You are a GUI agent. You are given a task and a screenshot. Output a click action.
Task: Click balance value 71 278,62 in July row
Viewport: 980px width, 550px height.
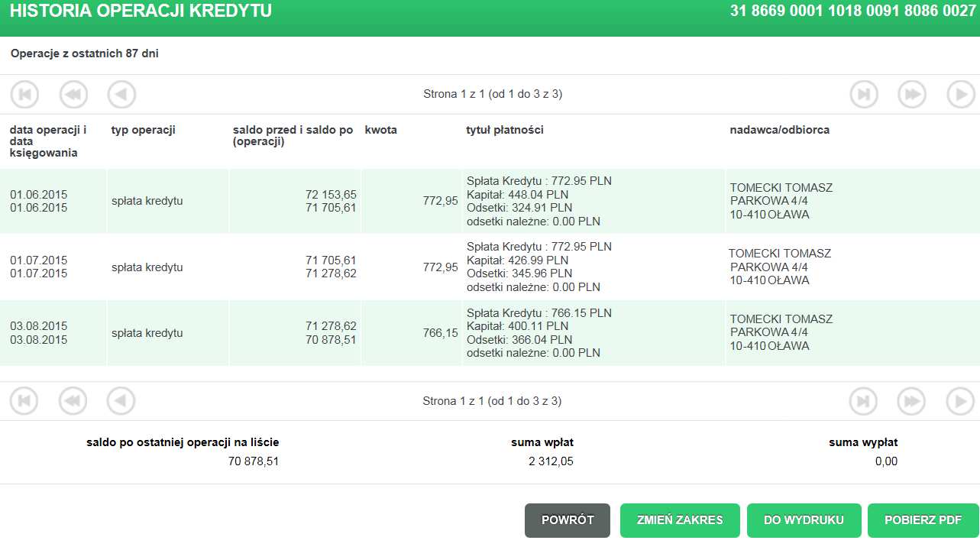pos(331,273)
